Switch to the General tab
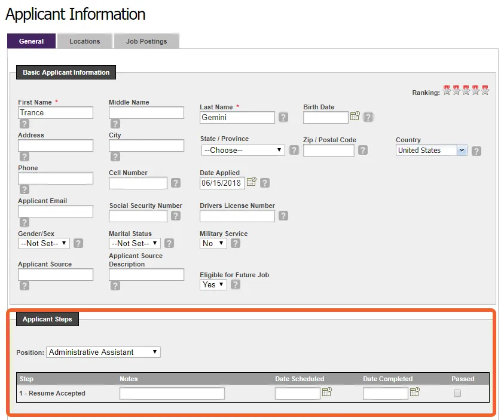The width and height of the screenshot is (504, 420). coord(31,41)
